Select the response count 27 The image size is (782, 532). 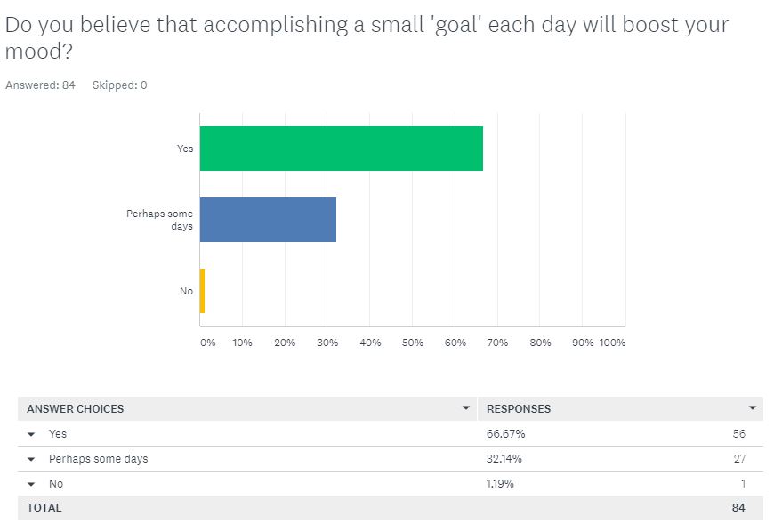point(738,459)
